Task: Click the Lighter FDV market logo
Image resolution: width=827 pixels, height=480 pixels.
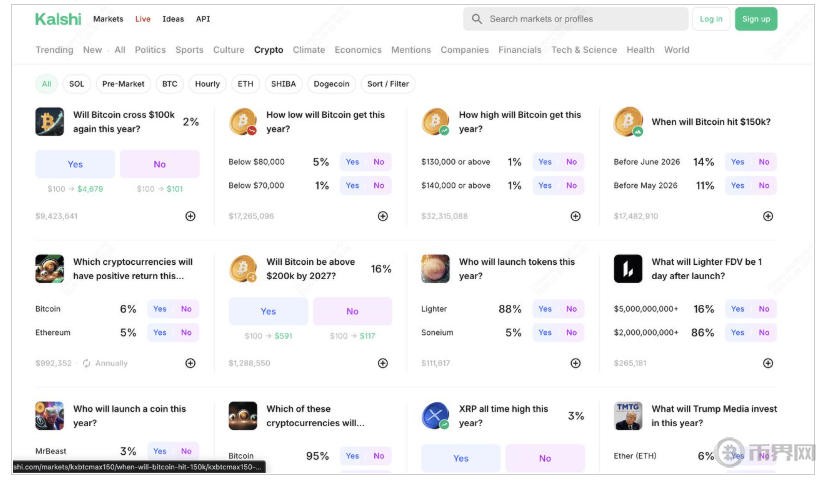Action: pos(628,269)
